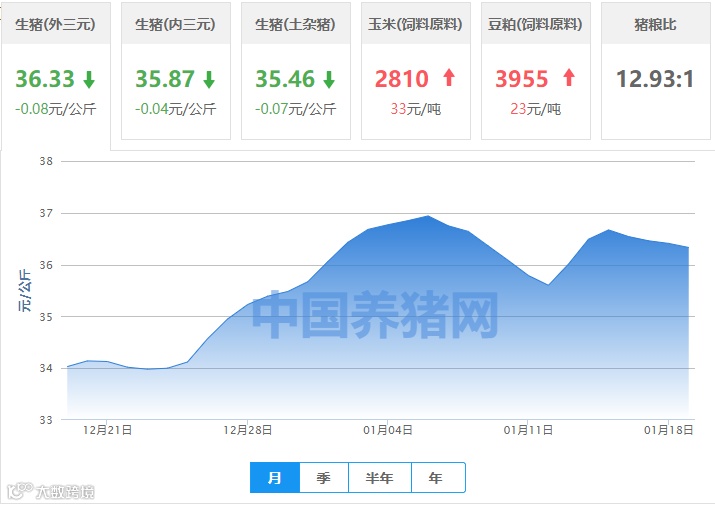Click the -0.07元/公斤 change text

pos(295,109)
